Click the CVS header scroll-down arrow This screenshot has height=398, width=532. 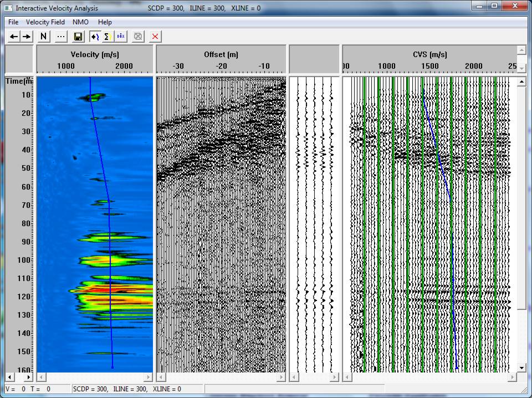pyautogui.click(x=522, y=68)
